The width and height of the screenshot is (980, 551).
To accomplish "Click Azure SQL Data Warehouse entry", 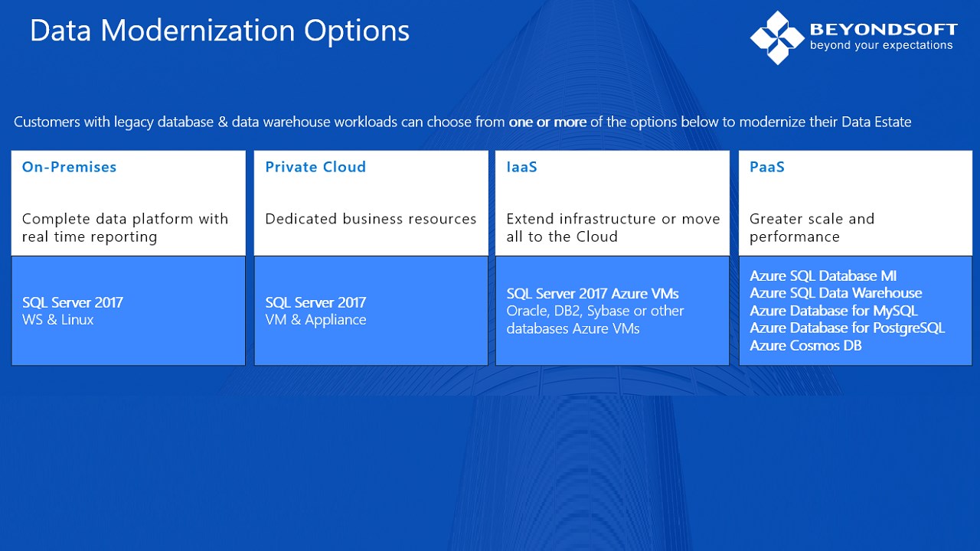I will click(835, 293).
